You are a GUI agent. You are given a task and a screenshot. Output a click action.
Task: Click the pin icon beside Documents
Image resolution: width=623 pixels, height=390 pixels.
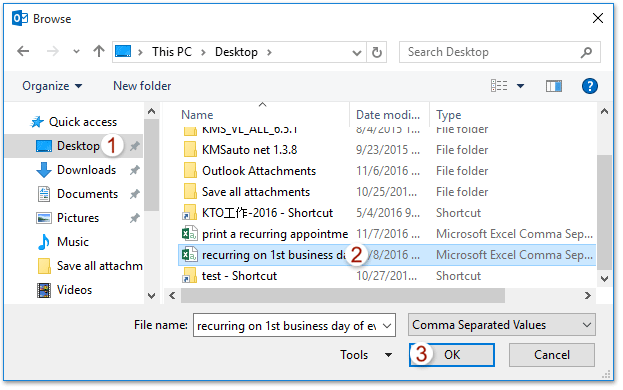135,194
